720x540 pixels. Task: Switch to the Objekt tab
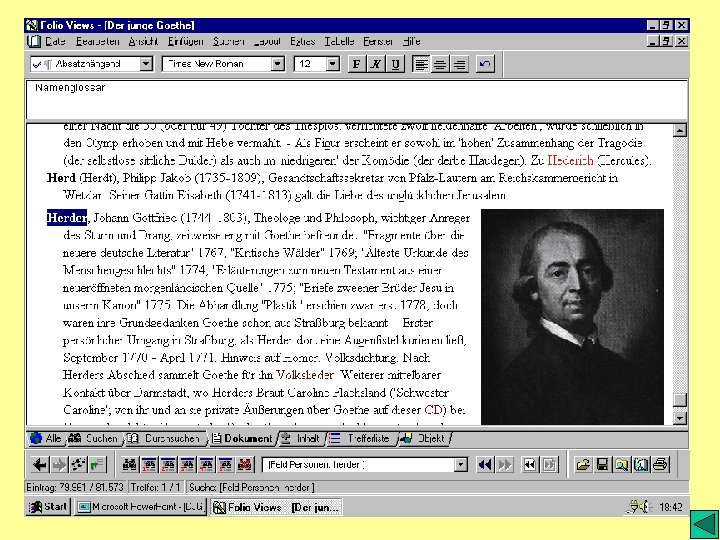[x=423, y=439]
